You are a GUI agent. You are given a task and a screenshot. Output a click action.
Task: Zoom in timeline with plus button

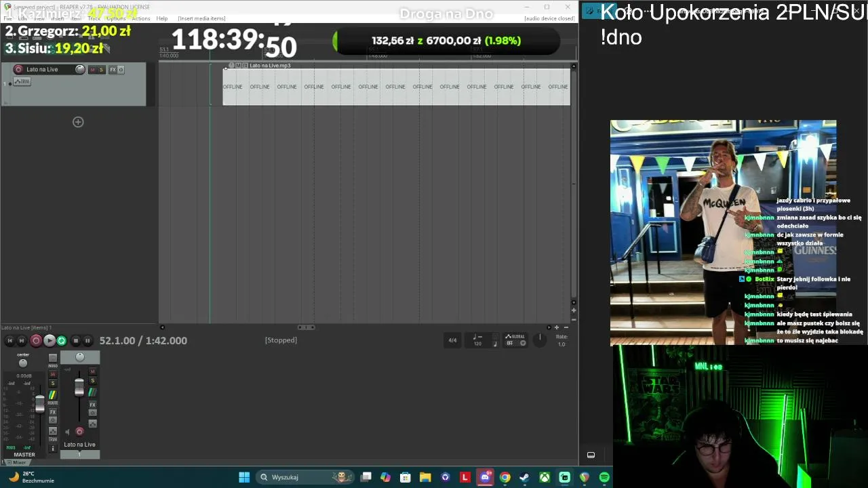tap(557, 328)
